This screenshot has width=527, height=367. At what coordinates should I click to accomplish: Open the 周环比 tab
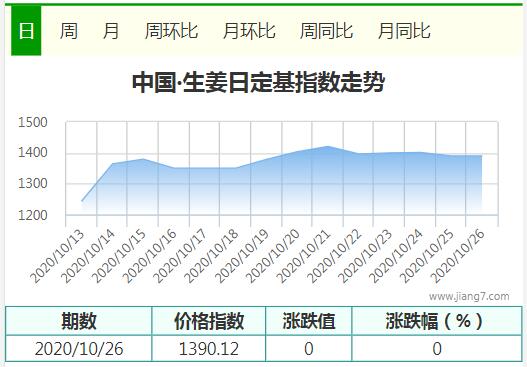pos(171,31)
